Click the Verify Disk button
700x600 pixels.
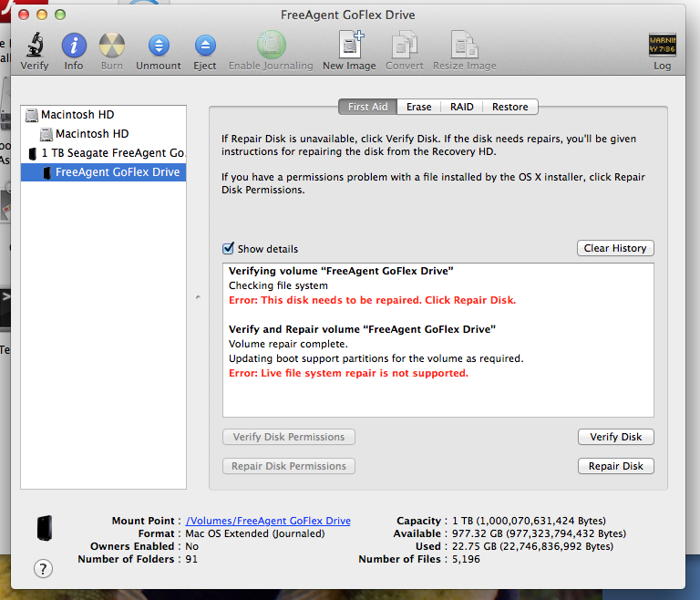[x=615, y=437]
